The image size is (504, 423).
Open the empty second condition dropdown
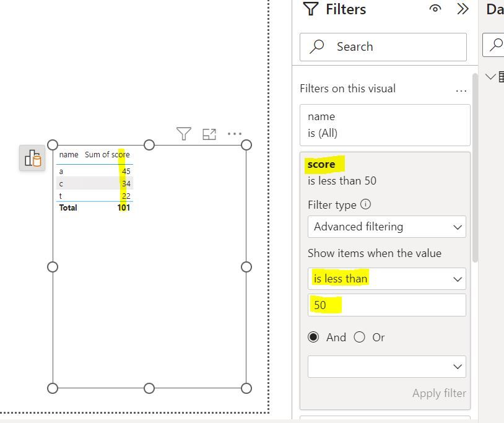(x=387, y=367)
